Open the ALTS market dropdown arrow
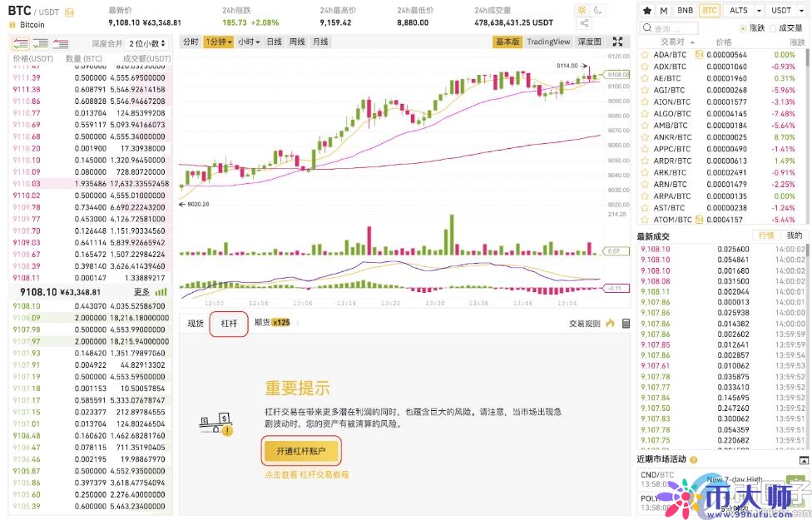The image size is (812, 520). click(759, 10)
